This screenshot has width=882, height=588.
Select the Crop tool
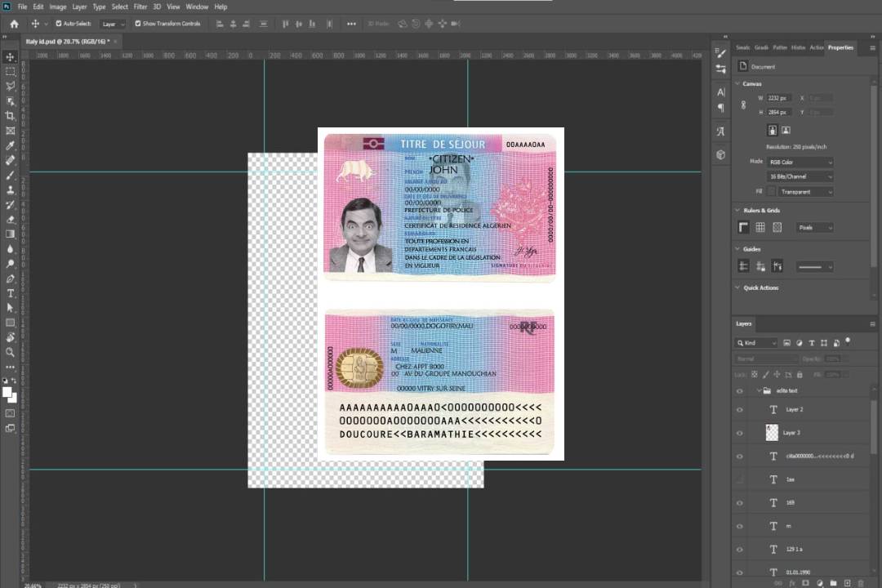click(11, 116)
